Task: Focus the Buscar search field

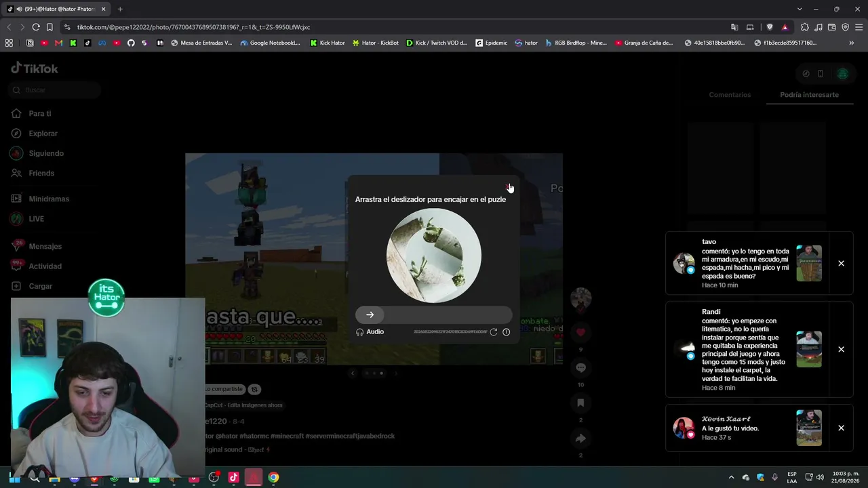Action: pyautogui.click(x=56, y=90)
